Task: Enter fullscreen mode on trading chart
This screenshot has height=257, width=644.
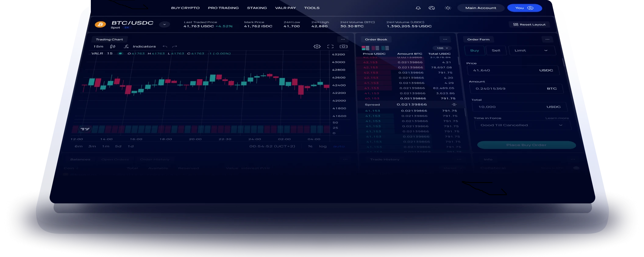Action: 330,47
